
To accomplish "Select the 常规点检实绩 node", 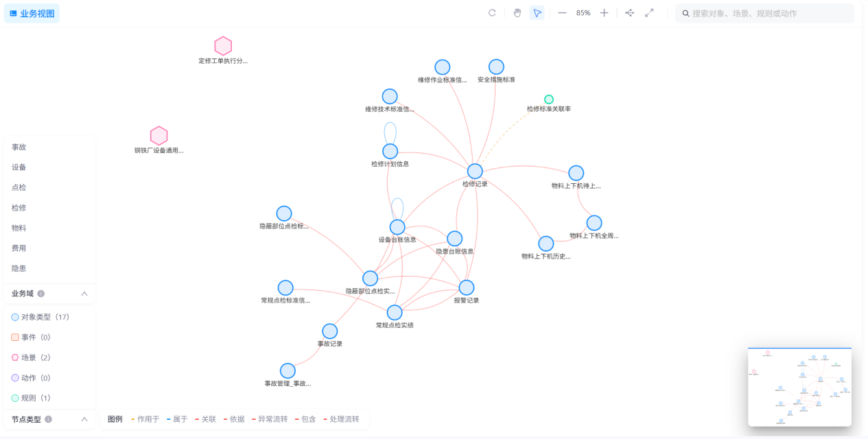I will pos(395,313).
